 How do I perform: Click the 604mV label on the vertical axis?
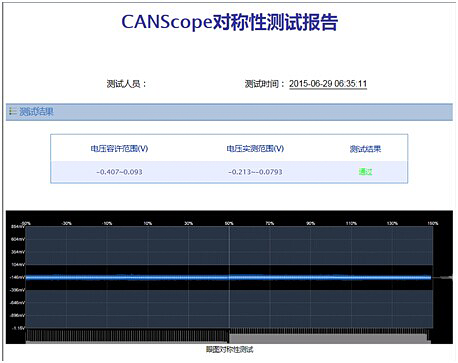pyautogui.click(x=18, y=239)
